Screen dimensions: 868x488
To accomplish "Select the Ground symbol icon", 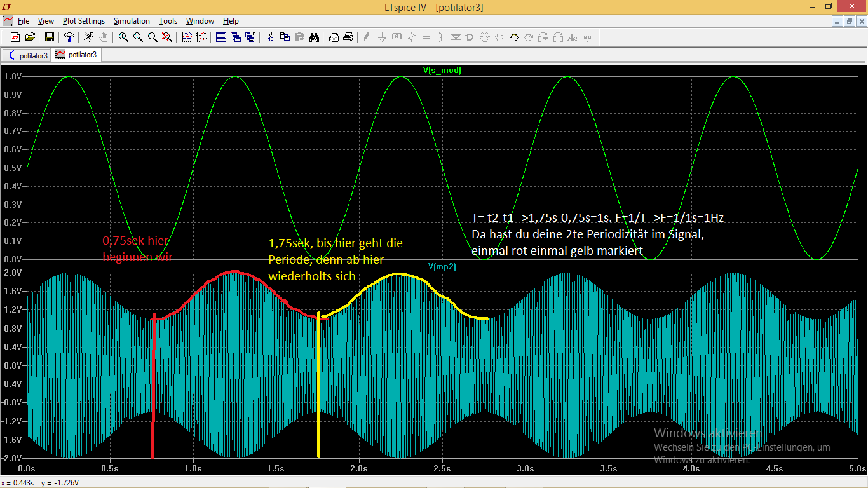I will point(382,37).
